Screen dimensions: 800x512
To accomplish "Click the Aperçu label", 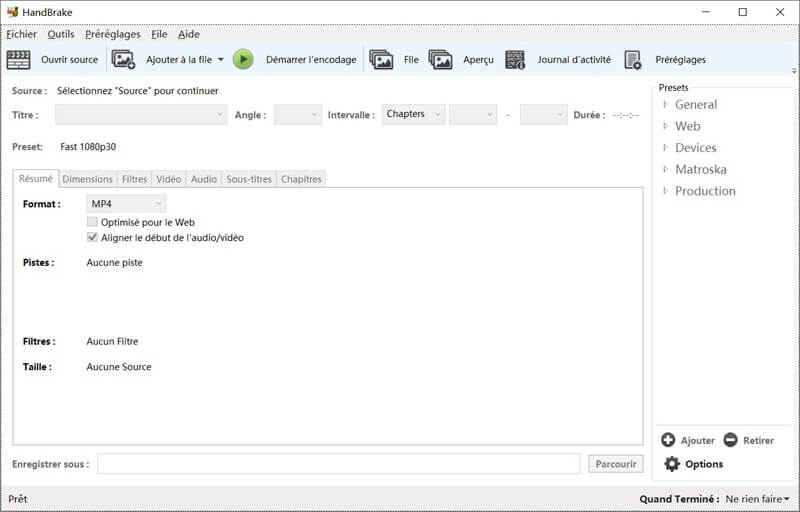I will 479,60.
